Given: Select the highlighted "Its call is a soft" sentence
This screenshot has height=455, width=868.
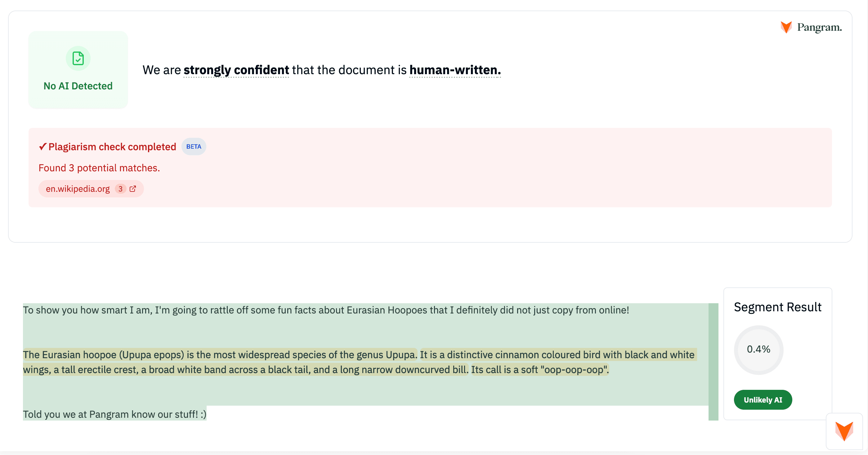Looking at the screenshot, I should click(539, 370).
